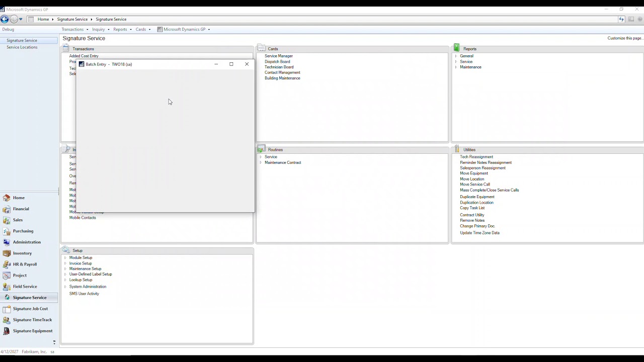The height and width of the screenshot is (362, 644).
Task: Open the Administration navigation pane button
Action: click(x=29, y=242)
